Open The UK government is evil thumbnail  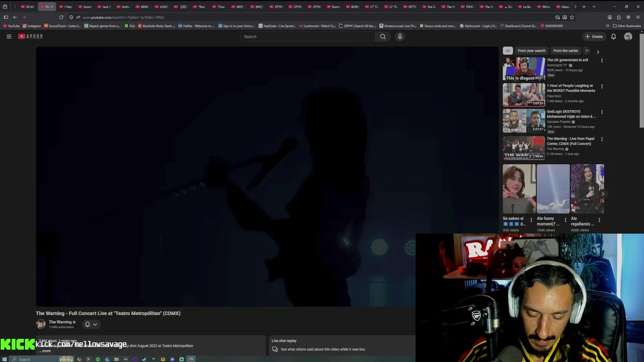pyautogui.click(x=524, y=69)
